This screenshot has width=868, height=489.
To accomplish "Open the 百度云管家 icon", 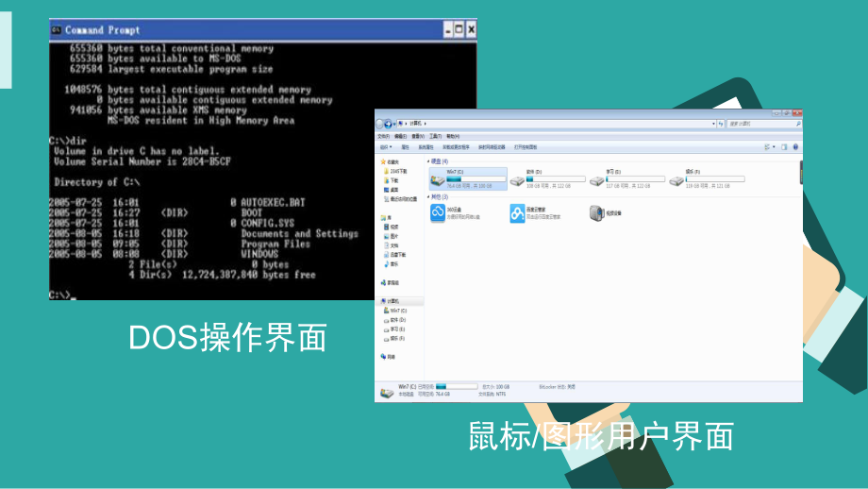I will (517, 213).
